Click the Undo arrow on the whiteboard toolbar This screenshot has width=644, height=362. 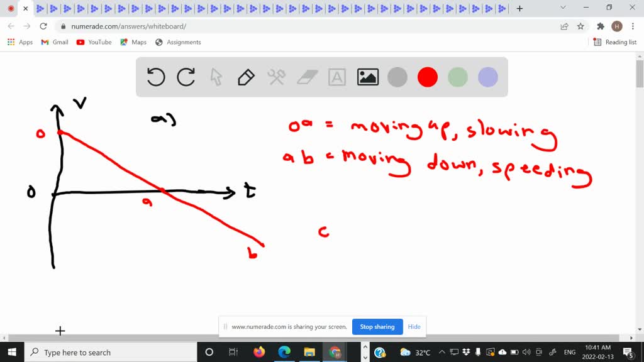click(155, 77)
